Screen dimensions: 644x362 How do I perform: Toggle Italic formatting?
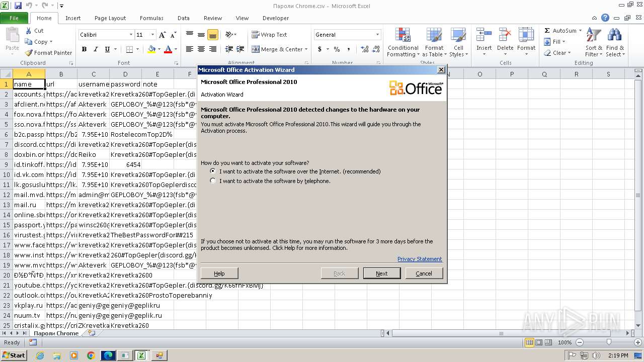96,49
